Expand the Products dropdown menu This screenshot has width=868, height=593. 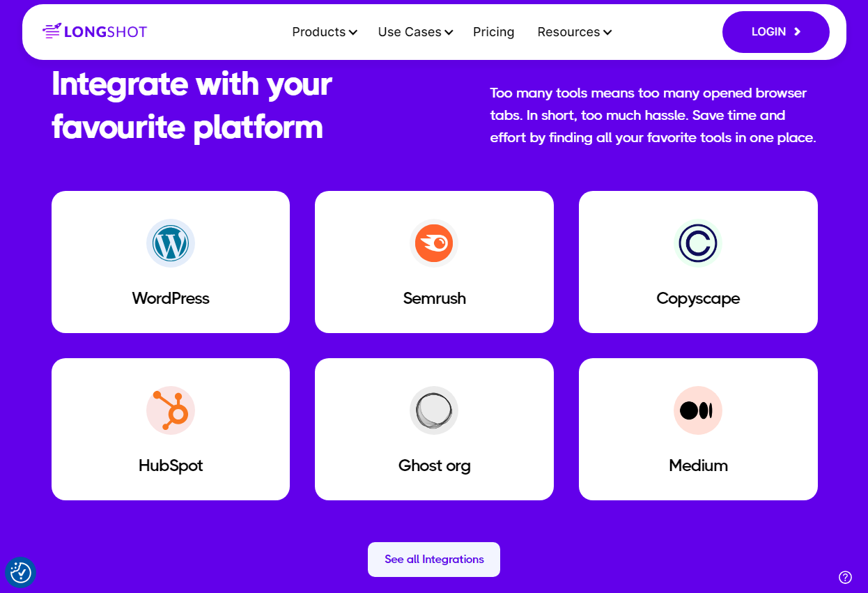pyautogui.click(x=325, y=32)
